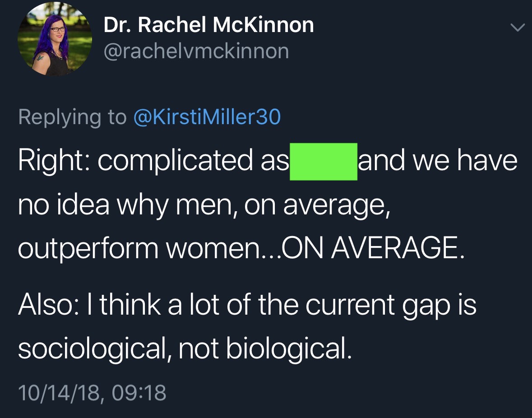Click the "Replying to" label
532x418 pixels.
tap(72, 117)
